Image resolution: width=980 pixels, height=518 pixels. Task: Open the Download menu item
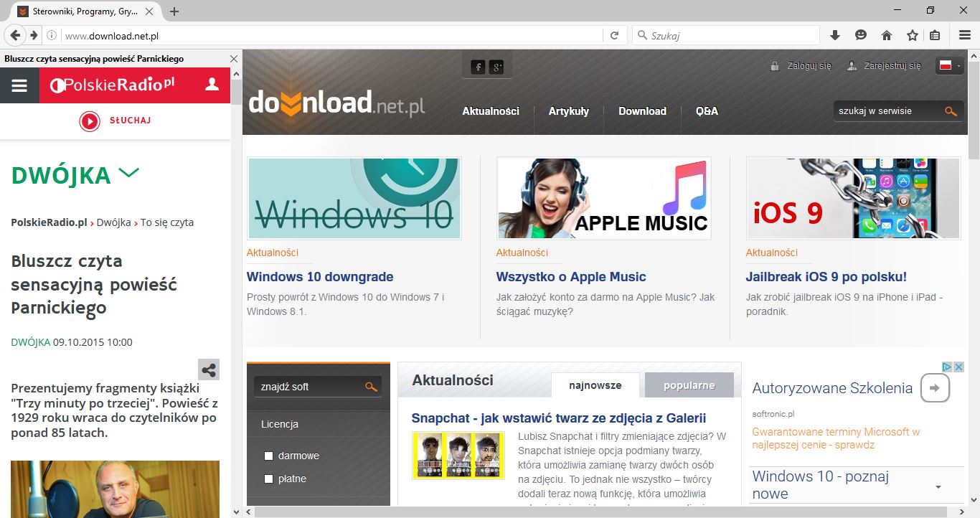(x=643, y=111)
